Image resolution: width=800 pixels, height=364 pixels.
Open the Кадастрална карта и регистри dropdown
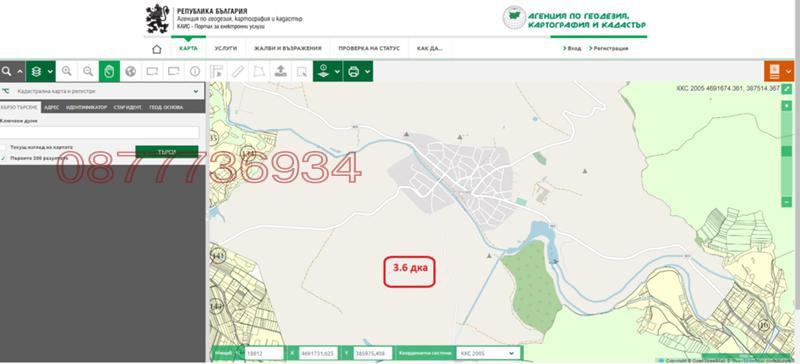(x=102, y=91)
